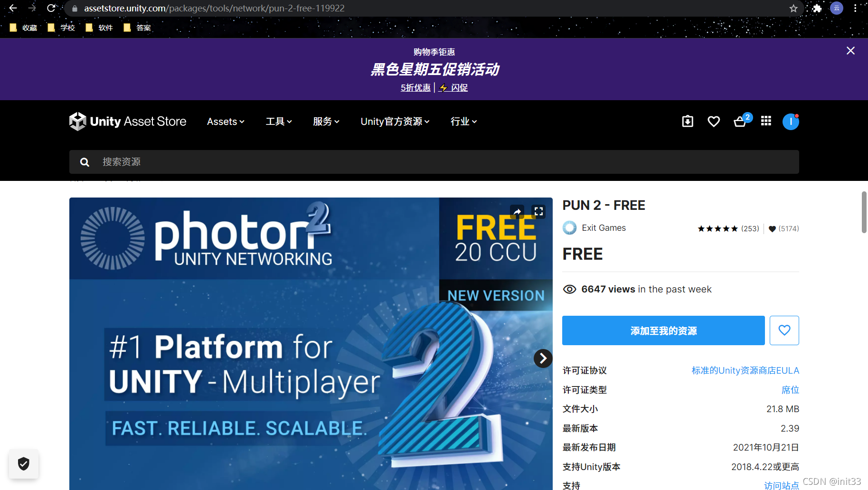
Task: Open the 253 star ratings reviews
Action: (x=728, y=229)
